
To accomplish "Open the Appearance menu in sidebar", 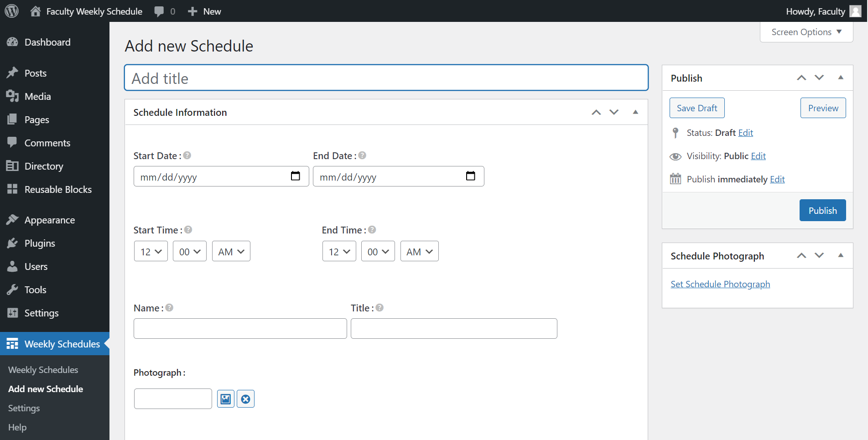I will pyautogui.click(x=49, y=220).
